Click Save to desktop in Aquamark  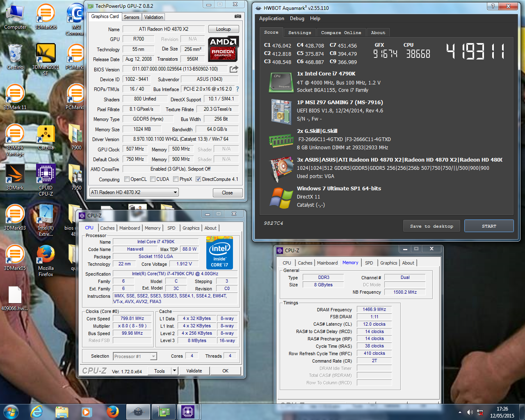[x=431, y=226]
